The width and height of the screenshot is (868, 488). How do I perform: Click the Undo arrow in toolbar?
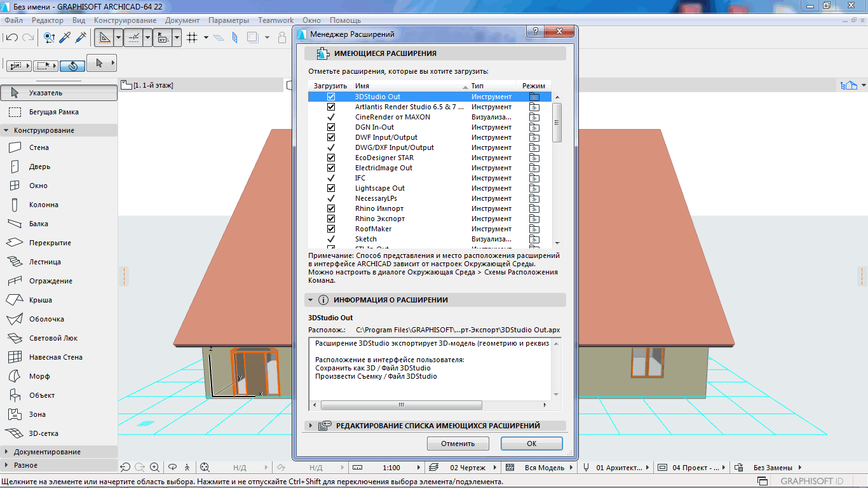(11, 38)
